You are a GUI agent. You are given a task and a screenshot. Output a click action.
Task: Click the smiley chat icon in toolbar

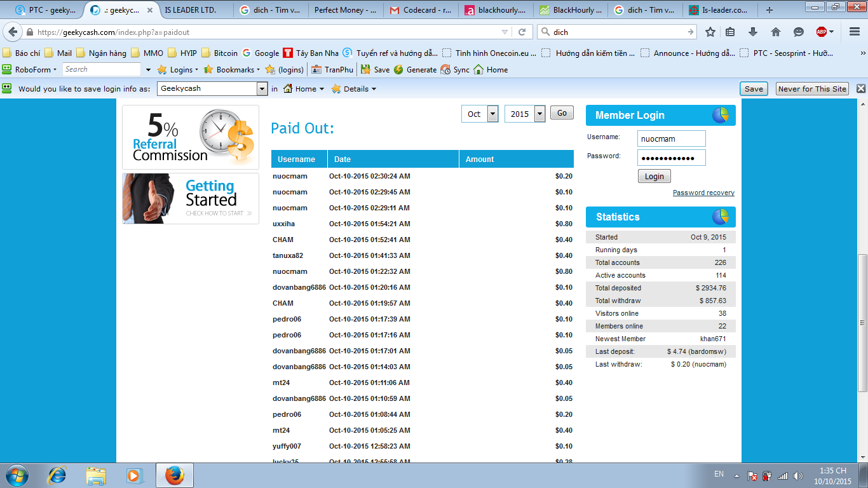click(799, 32)
